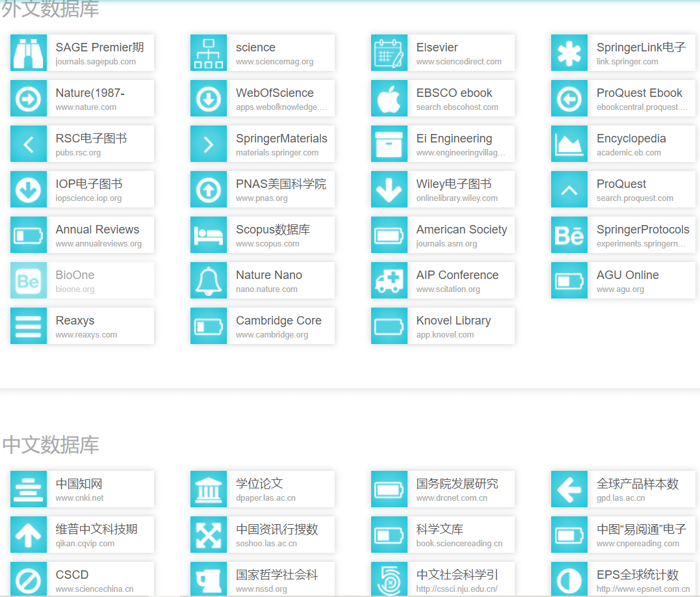Open the Knovel Library link

coord(443,326)
